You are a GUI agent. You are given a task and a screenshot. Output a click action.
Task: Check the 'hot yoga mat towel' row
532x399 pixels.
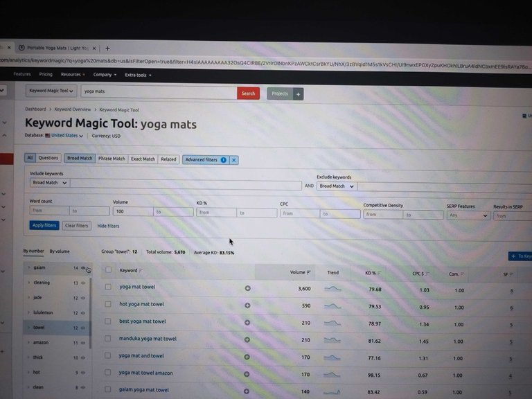(108, 304)
